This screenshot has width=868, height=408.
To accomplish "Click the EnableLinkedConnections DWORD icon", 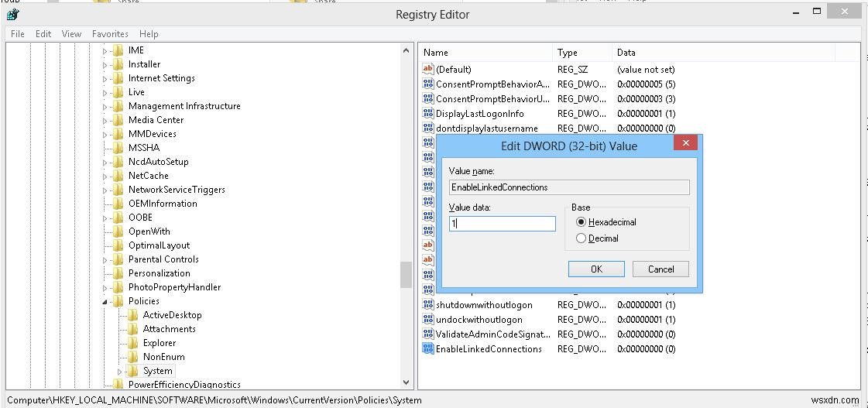I will tap(428, 348).
